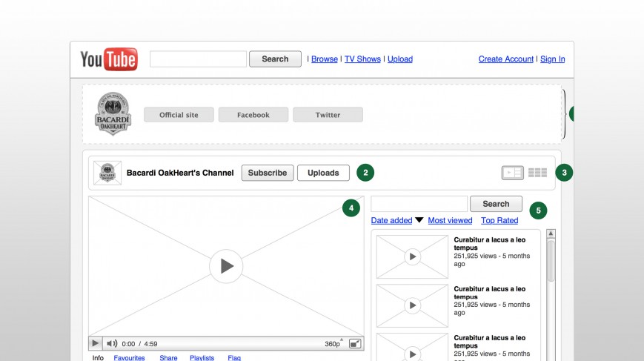Sort videos by Date added

391,221
